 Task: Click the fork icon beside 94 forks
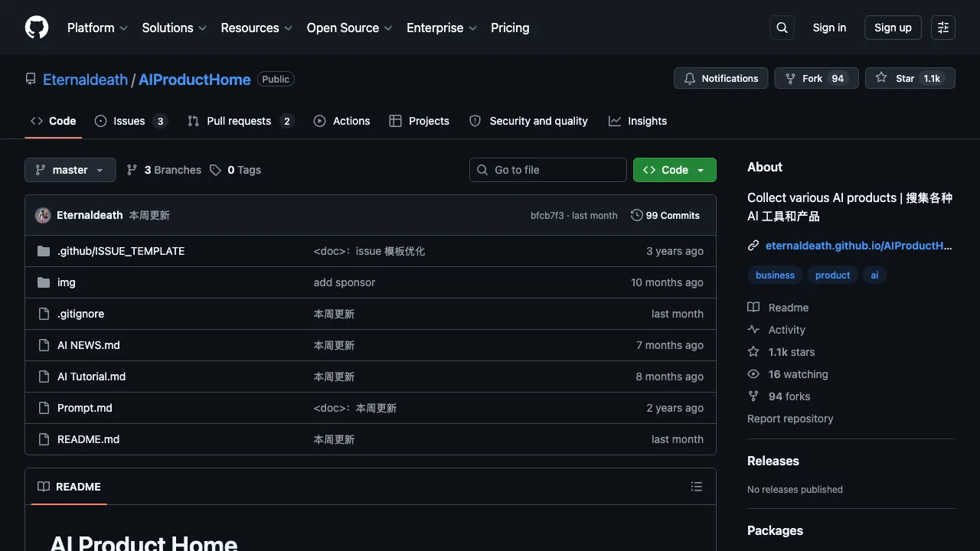(753, 396)
